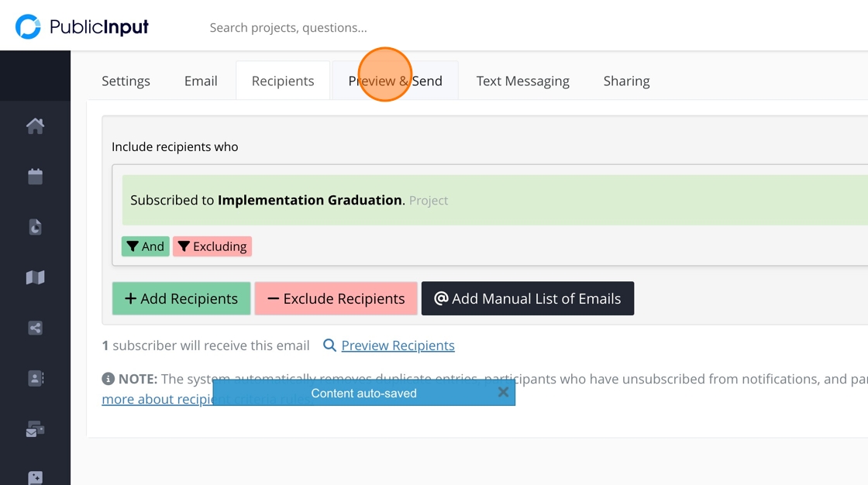Open the report chart document icon
The width and height of the screenshot is (868, 485).
click(35, 227)
